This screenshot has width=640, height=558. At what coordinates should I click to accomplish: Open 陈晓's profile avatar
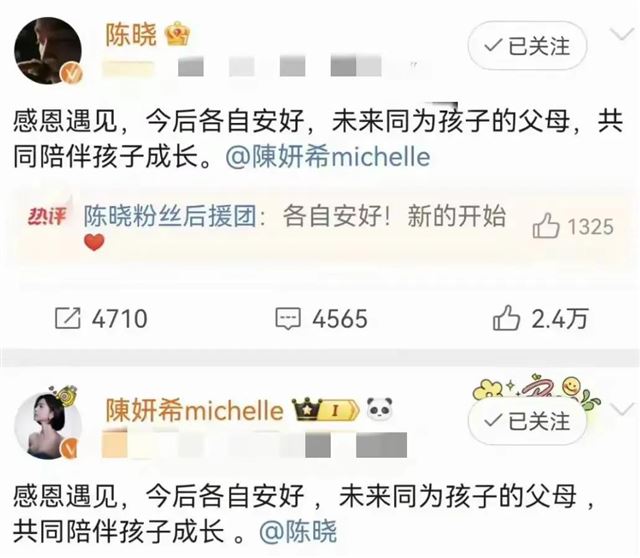point(48,51)
